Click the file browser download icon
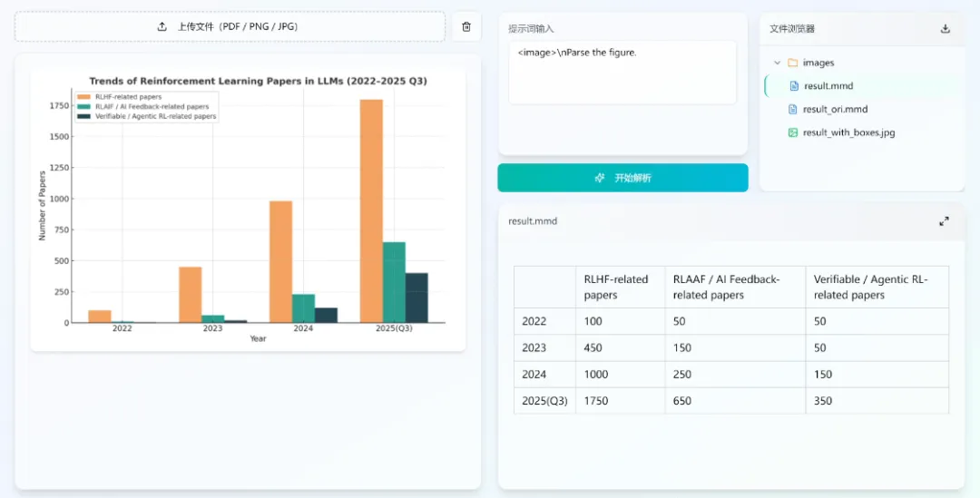 click(x=946, y=28)
